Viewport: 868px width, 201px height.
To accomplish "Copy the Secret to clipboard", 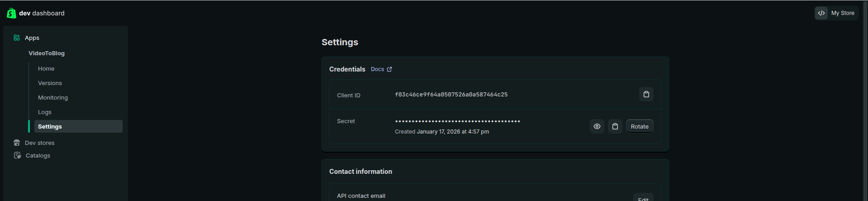I will coord(615,126).
